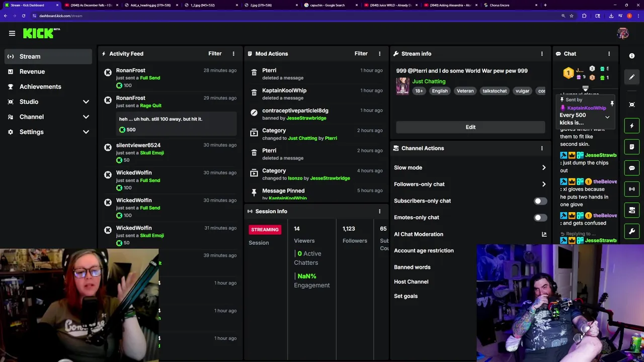Click Set goals action
Screen dimensions: 644x362
pyautogui.click(x=406, y=296)
